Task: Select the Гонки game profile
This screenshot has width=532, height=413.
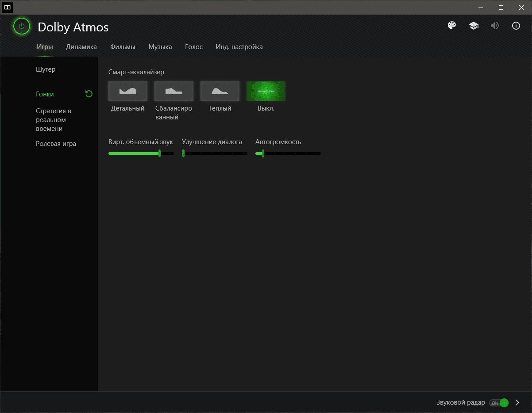Action: [x=45, y=94]
